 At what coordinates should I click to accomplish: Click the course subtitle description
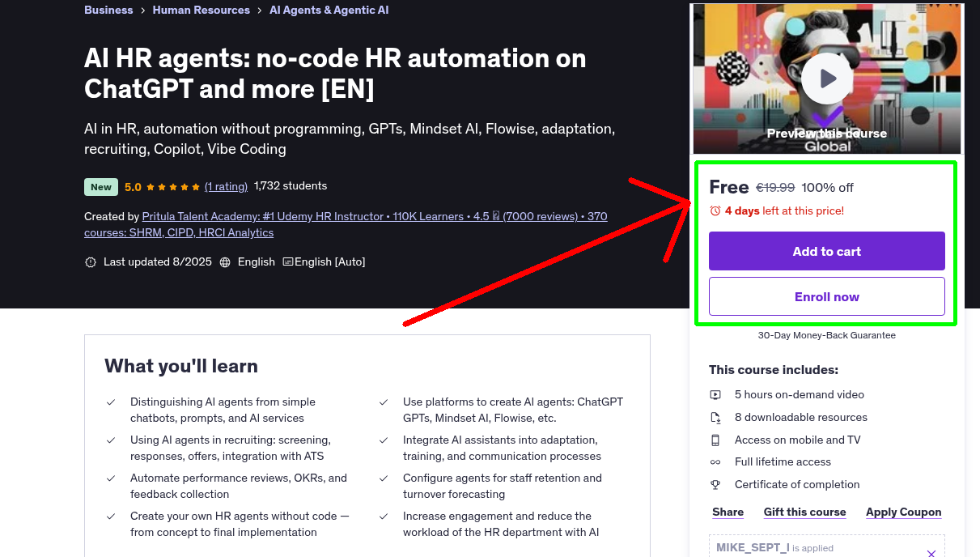[350, 138]
